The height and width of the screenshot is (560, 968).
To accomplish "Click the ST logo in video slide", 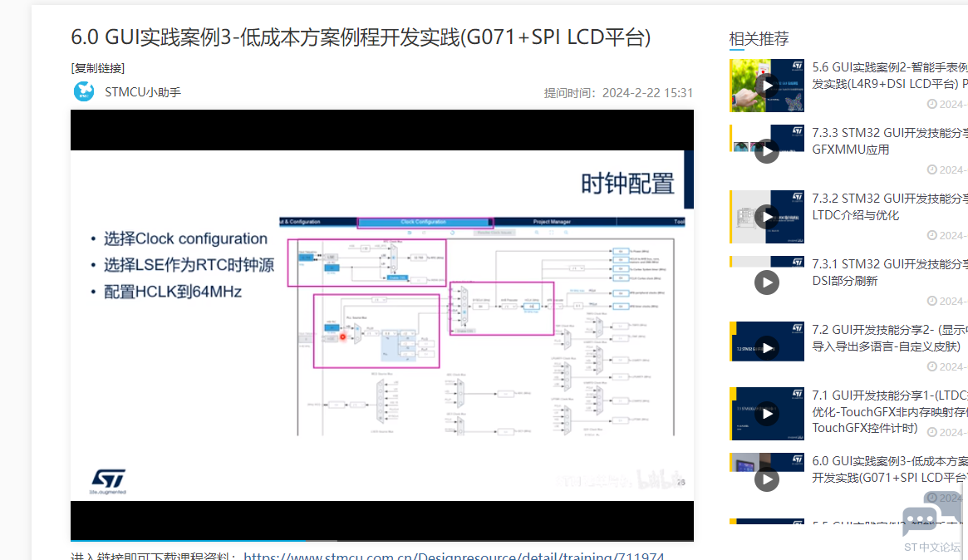I will coord(108,481).
